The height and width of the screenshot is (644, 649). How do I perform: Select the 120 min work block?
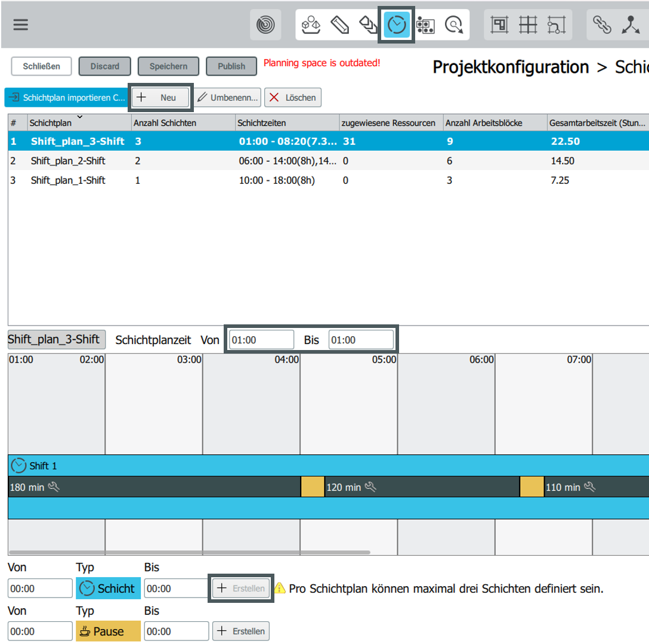[x=422, y=487]
